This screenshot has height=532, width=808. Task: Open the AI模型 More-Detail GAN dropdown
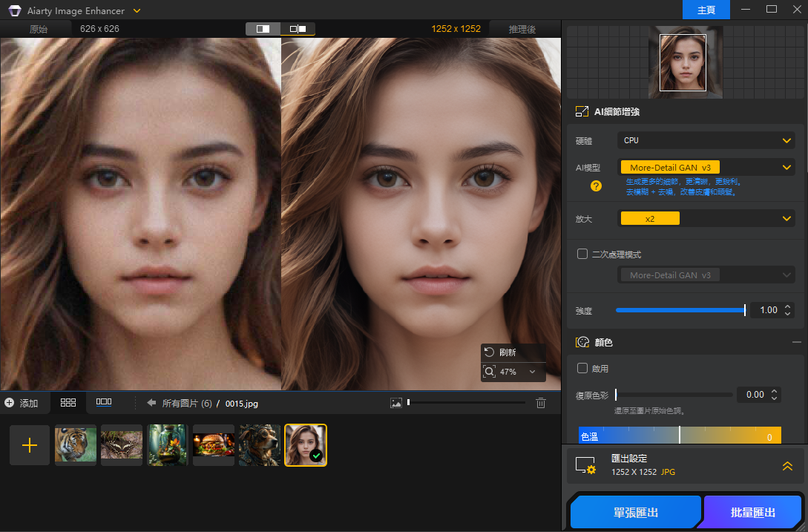(705, 168)
